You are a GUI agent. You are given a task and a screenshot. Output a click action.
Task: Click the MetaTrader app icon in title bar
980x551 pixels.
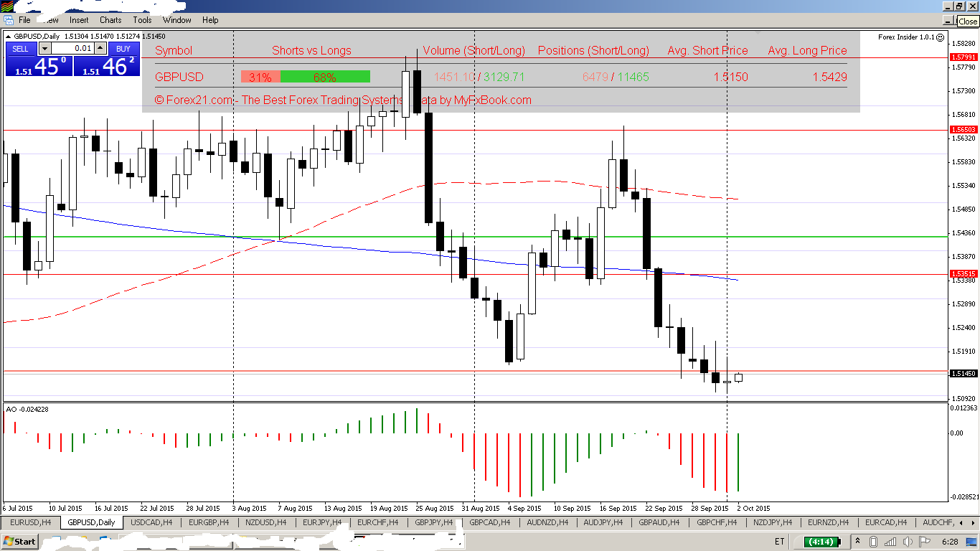tap(6, 5)
